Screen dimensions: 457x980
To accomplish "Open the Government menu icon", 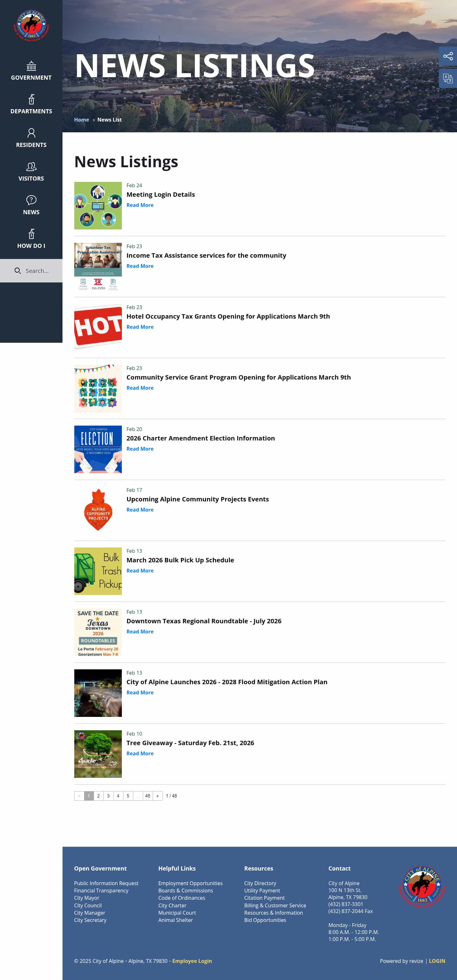I will point(31,65).
